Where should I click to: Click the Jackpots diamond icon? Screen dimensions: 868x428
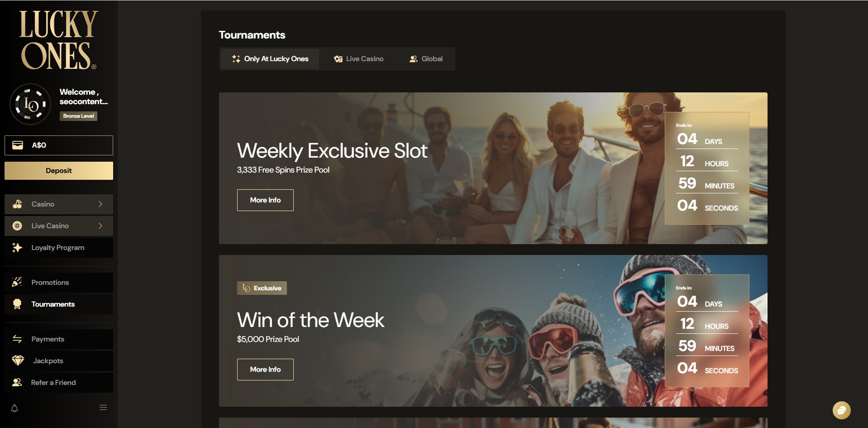[18, 361]
